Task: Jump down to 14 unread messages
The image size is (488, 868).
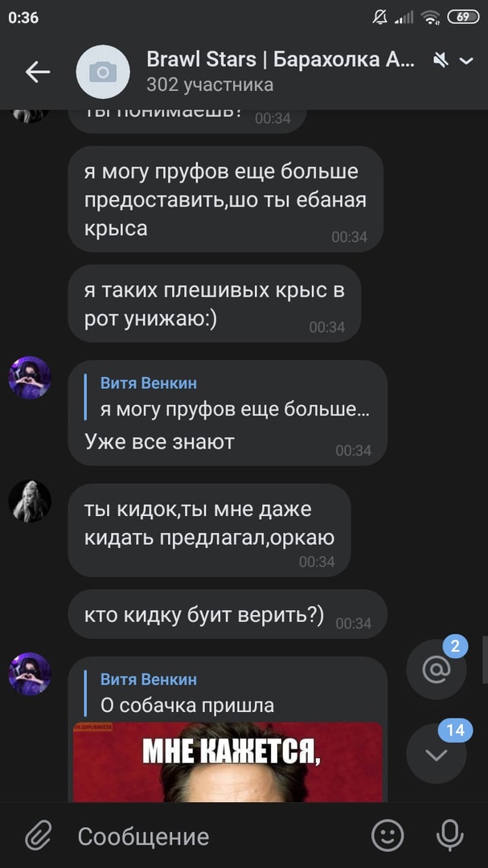Action: [x=437, y=753]
